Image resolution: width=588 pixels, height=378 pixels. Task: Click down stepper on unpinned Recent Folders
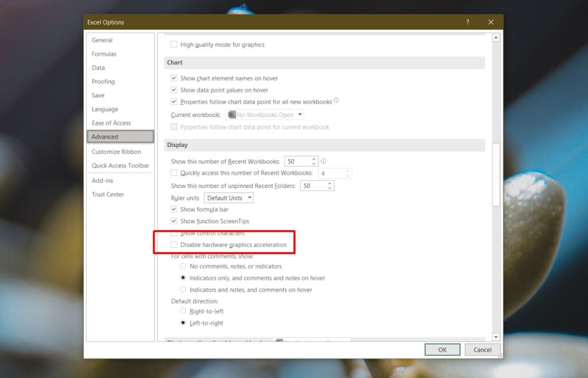tap(329, 188)
